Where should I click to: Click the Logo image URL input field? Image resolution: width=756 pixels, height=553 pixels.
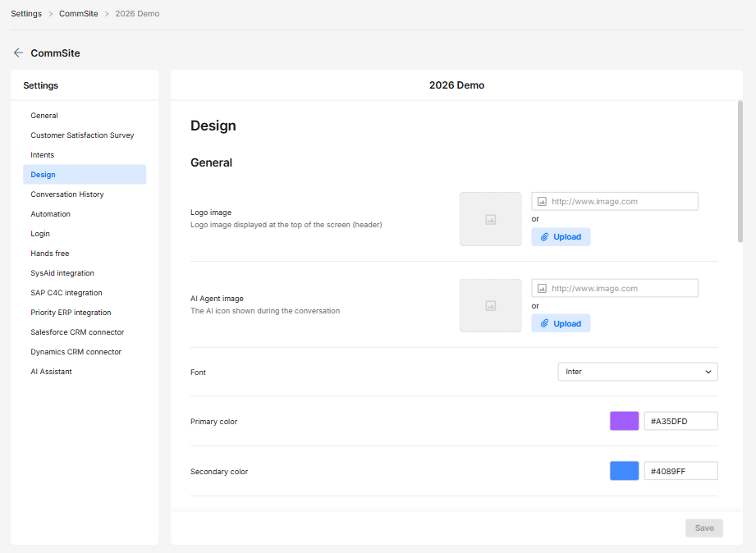click(615, 202)
